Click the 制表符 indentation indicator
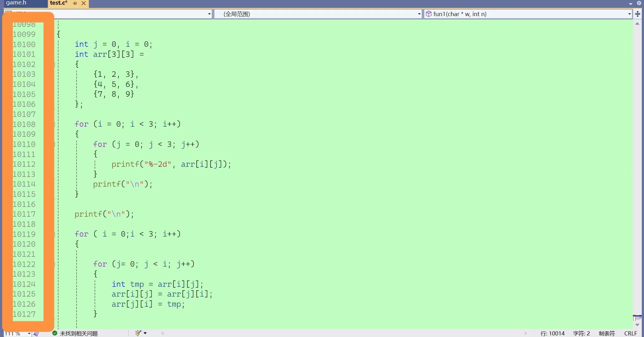This screenshot has height=337, width=644. click(607, 334)
